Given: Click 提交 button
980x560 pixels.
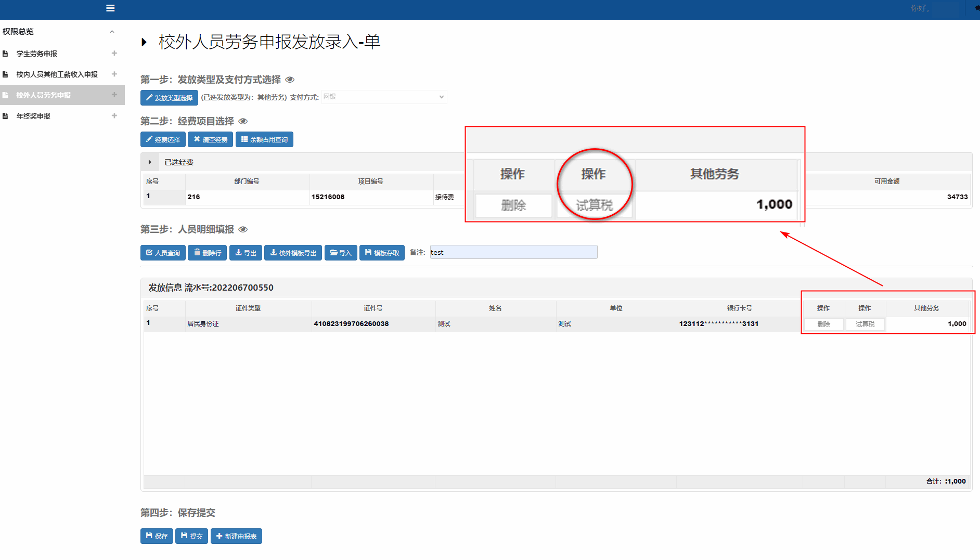Looking at the screenshot, I should point(191,536).
